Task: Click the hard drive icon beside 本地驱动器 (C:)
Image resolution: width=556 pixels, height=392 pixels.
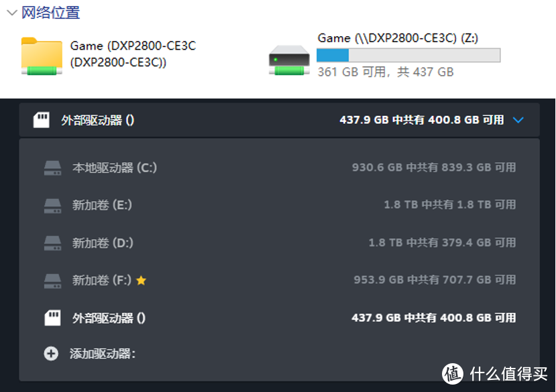Action: (x=52, y=168)
